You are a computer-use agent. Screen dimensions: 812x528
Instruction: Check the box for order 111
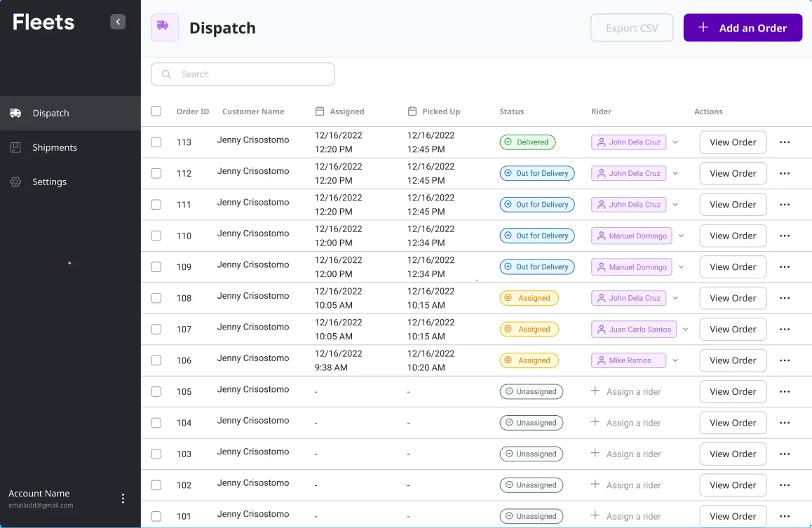[156, 205]
